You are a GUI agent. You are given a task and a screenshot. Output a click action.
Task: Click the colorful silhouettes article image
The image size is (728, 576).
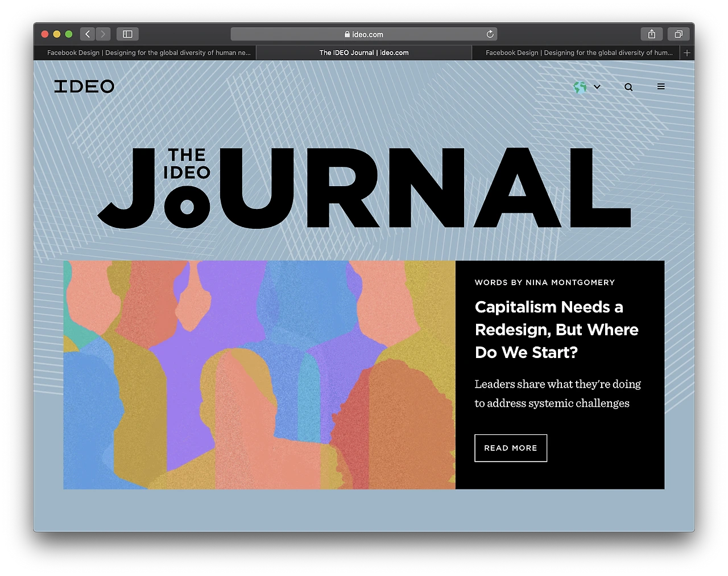(x=259, y=375)
